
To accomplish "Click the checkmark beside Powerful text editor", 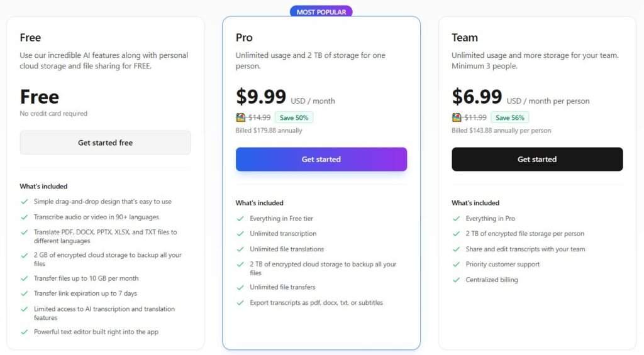I will pos(25,332).
